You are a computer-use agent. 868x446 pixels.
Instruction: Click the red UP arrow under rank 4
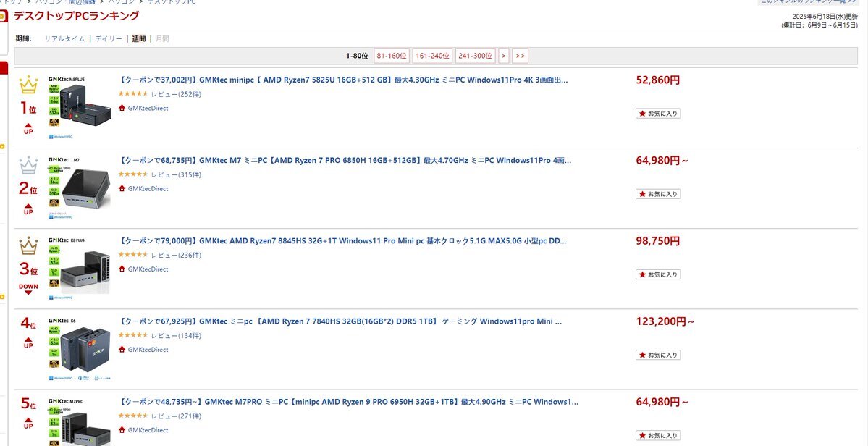[28, 343]
